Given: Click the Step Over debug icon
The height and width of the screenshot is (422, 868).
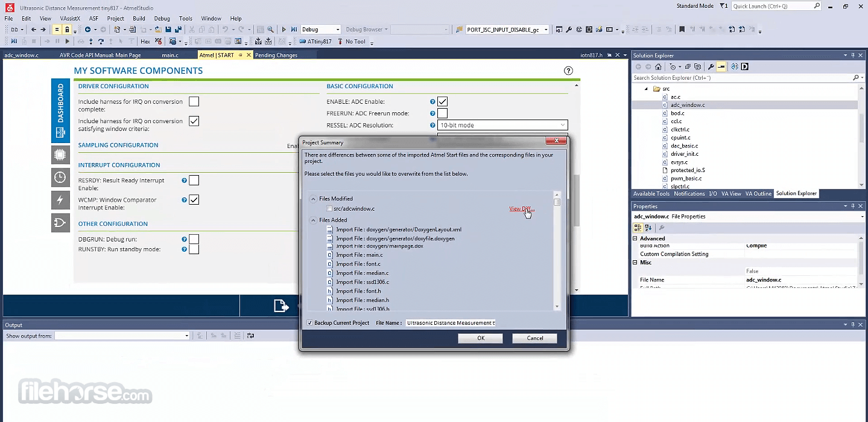Looking at the screenshot, I should coord(101,42).
